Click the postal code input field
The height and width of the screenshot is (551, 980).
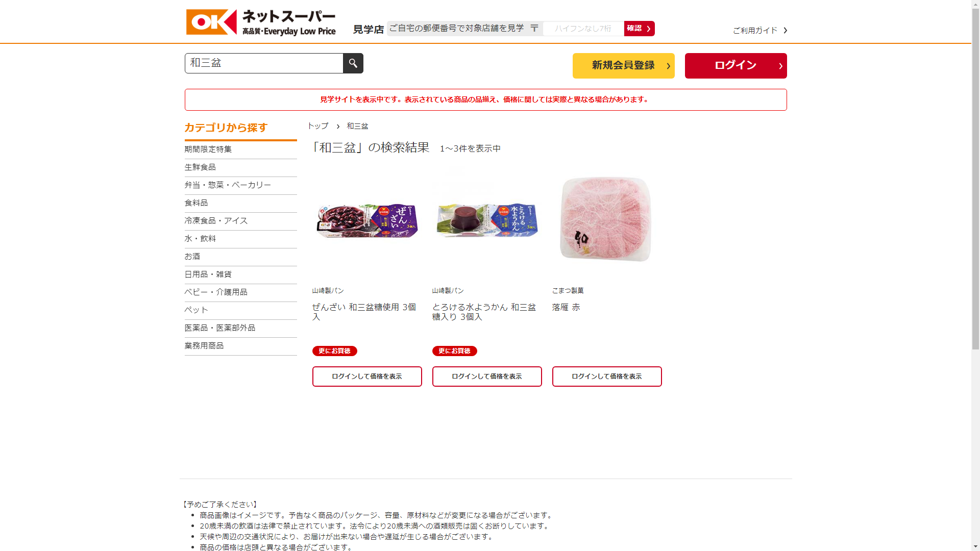pos(583,29)
